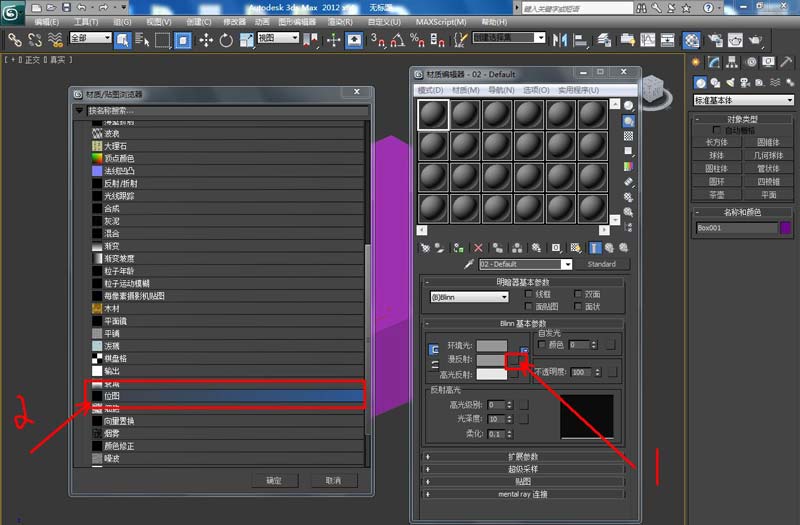Click the 长方体 box primitive button
This screenshot has height=525, width=800.
(x=717, y=142)
